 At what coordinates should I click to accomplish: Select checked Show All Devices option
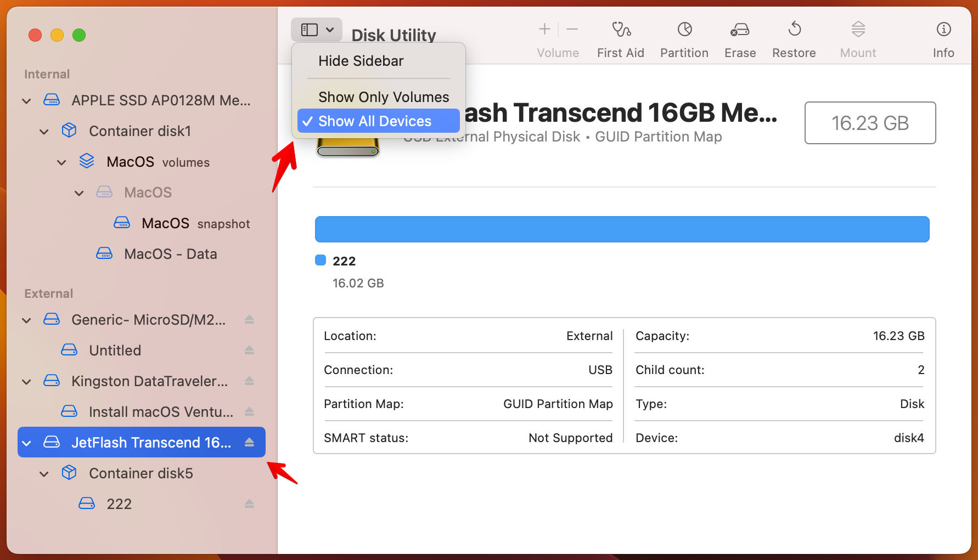coord(379,121)
